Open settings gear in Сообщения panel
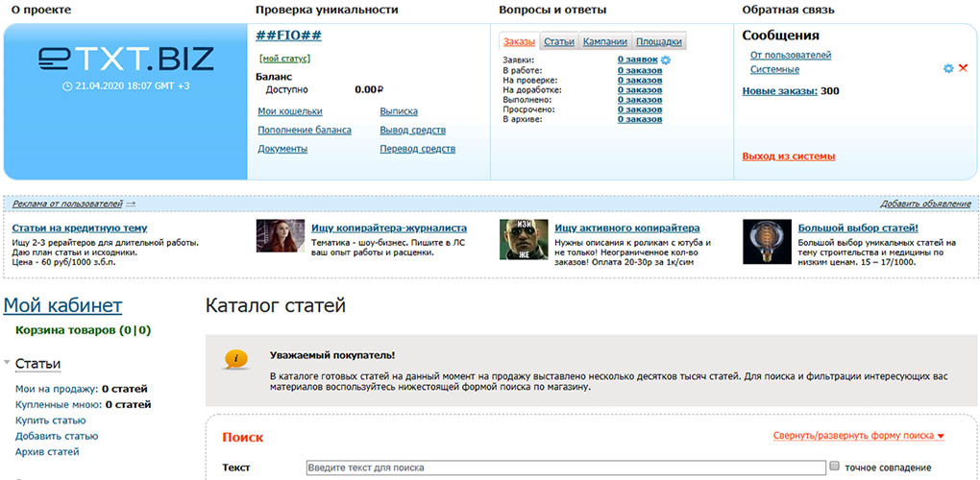The image size is (980, 480). click(948, 68)
